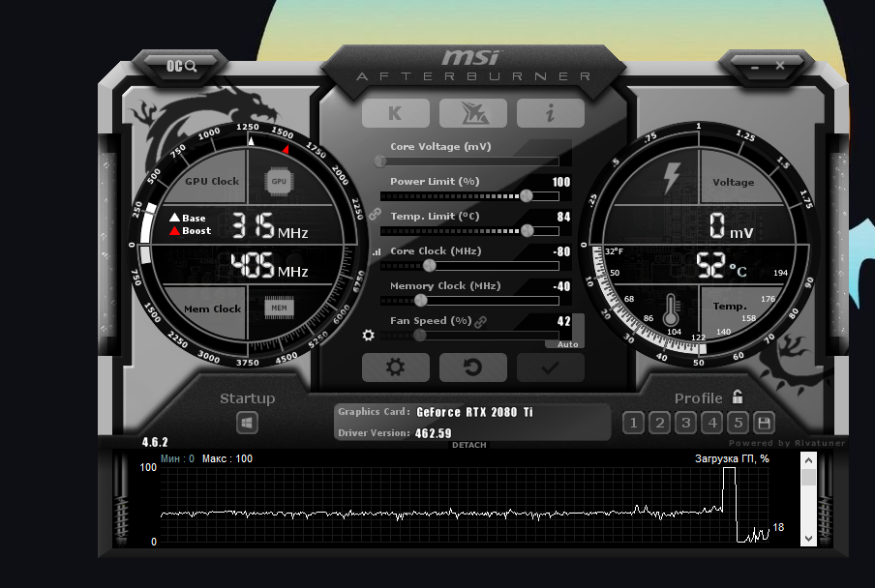Toggle the Profile lock icon
Screen dimensions: 875x588
738,397
